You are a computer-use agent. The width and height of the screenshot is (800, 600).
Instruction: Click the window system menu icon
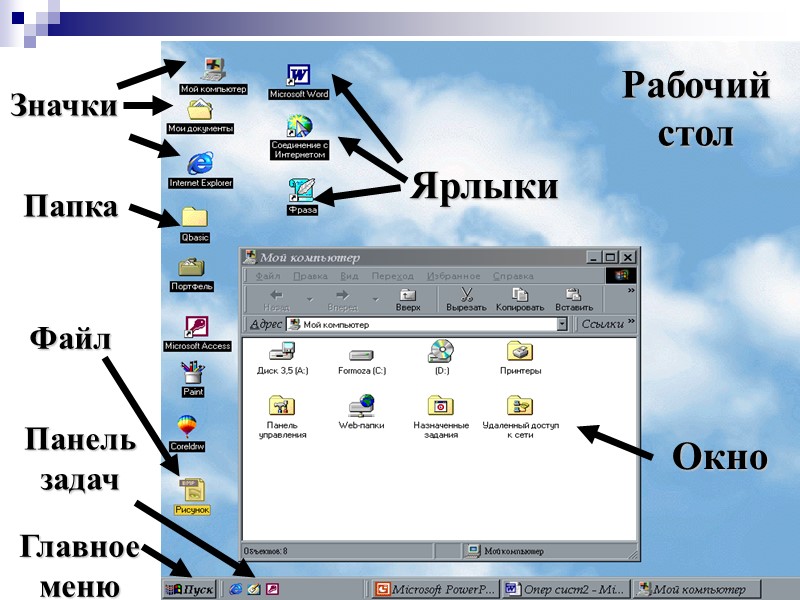click(250, 257)
